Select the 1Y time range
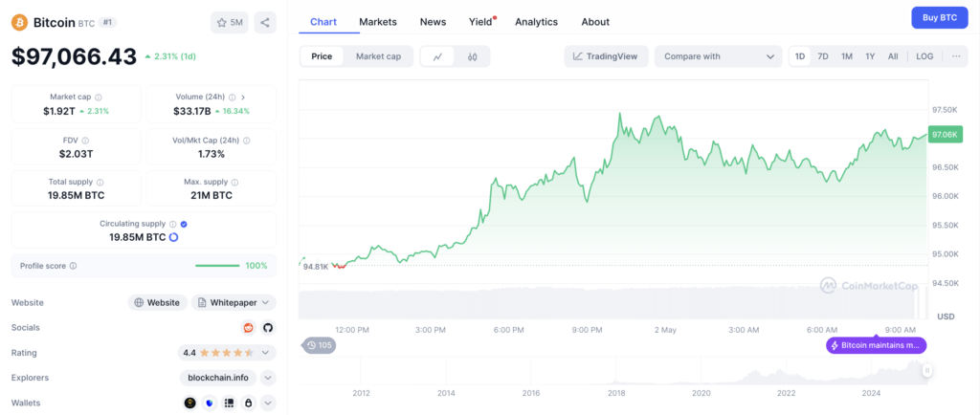This screenshot has width=980, height=415. click(870, 56)
